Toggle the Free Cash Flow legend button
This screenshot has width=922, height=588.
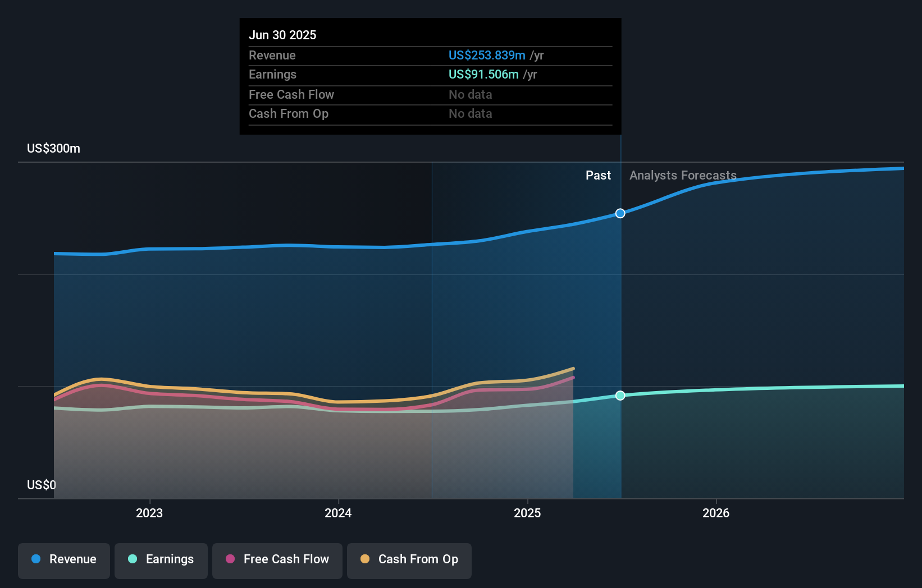[277, 561]
